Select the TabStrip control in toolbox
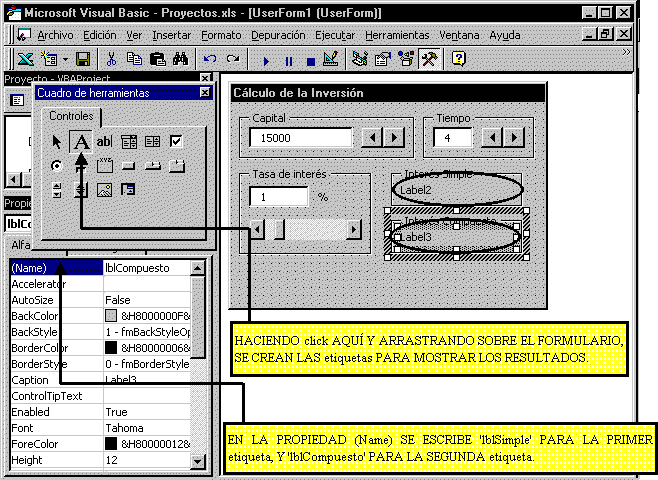This screenshot has width=658, height=480. pyautogui.click(x=152, y=166)
